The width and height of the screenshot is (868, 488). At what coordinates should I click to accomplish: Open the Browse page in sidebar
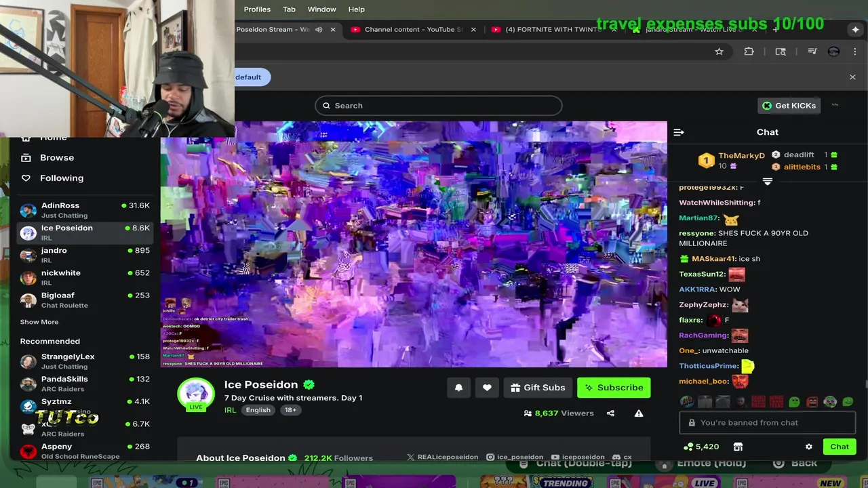tap(57, 157)
